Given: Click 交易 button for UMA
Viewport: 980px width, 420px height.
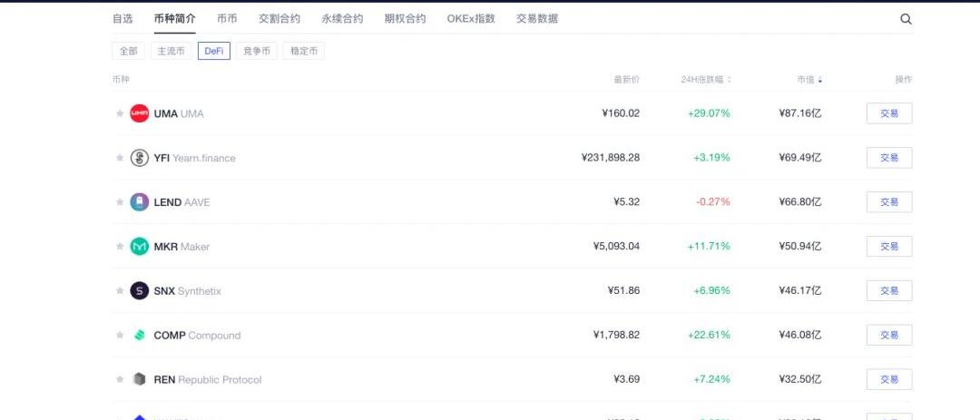Looking at the screenshot, I should point(888,113).
